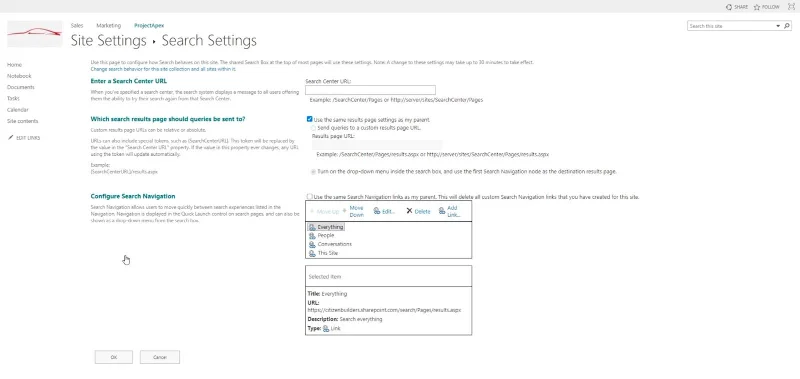Screen dimensions: 800x379
Task: Click the FOLLOW star icon
Action: (757, 7)
